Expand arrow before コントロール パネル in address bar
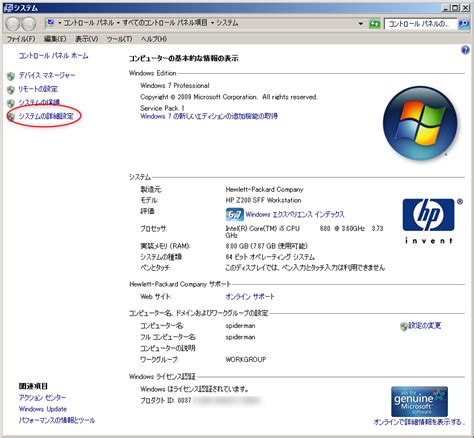The height and width of the screenshot is (438, 474). coord(60,23)
